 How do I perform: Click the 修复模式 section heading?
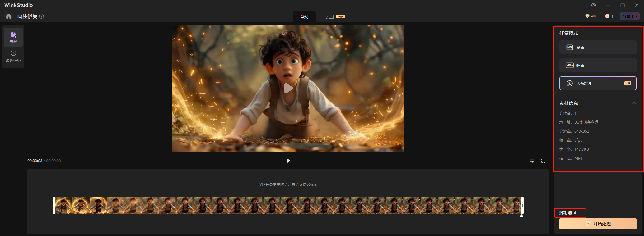[569, 33]
